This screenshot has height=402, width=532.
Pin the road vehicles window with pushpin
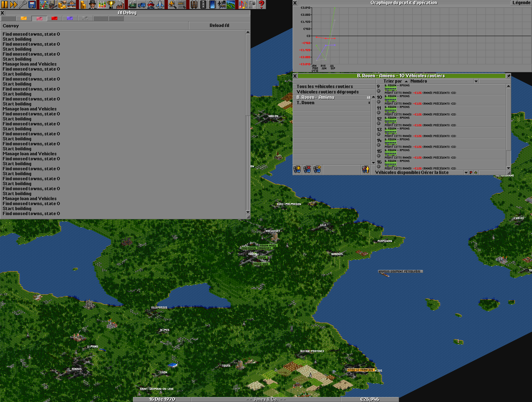point(508,76)
